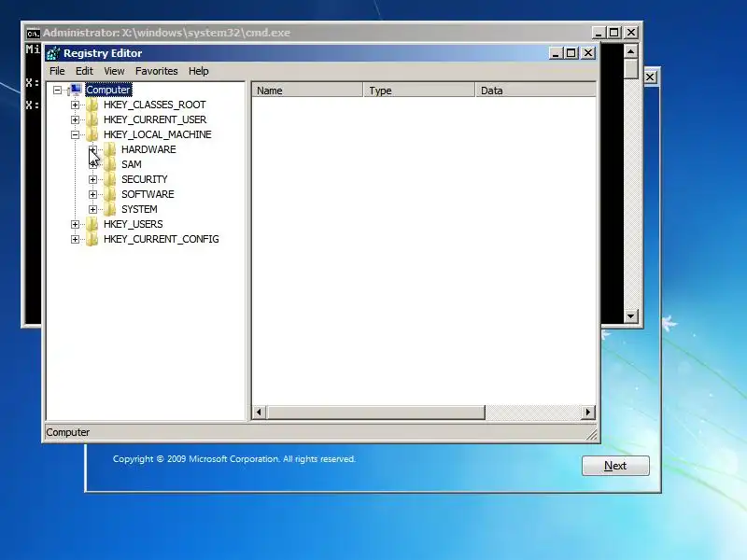Click cmd window scroll down arrow

(x=631, y=315)
